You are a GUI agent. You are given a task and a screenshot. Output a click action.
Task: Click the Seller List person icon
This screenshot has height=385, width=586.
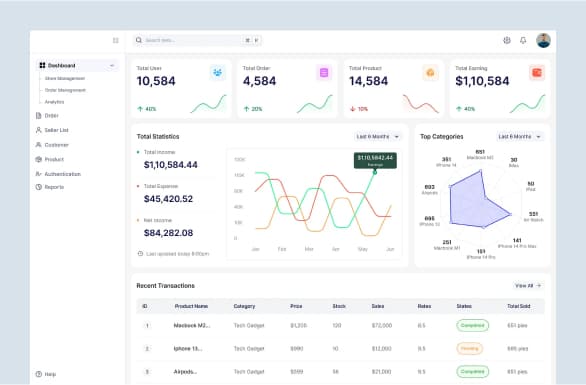pyautogui.click(x=38, y=130)
